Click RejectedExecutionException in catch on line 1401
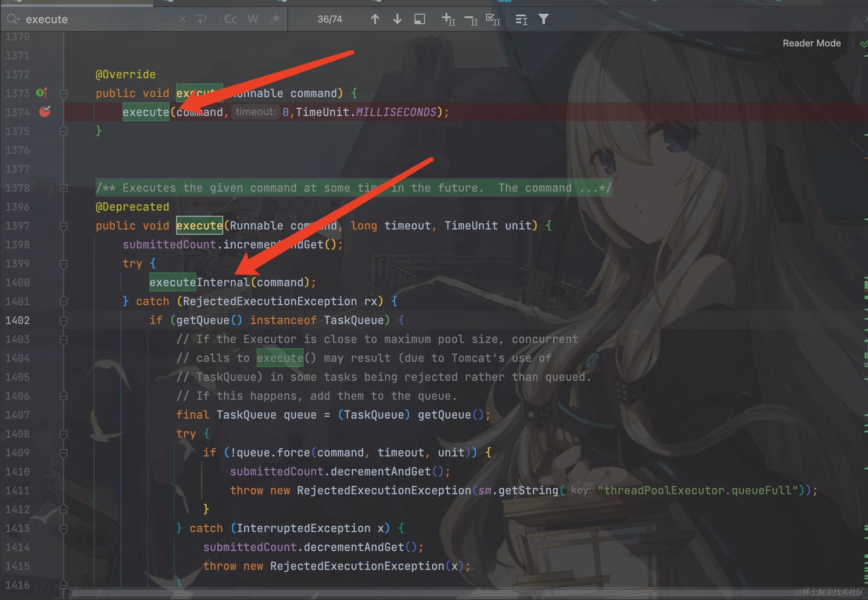The image size is (868, 600). click(x=270, y=301)
